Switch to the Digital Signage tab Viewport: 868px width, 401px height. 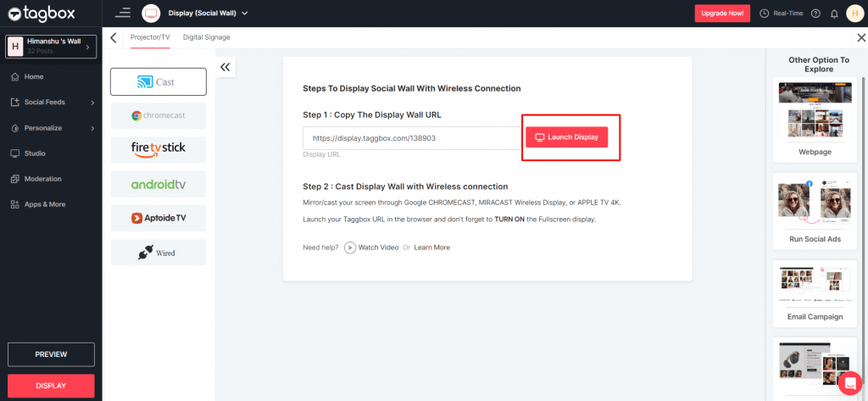pyautogui.click(x=206, y=37)
